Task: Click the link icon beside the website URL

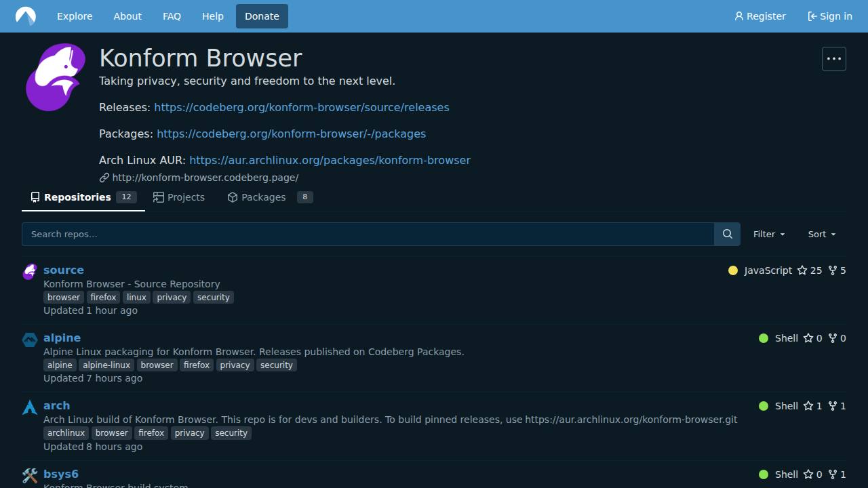Action: 104,178
